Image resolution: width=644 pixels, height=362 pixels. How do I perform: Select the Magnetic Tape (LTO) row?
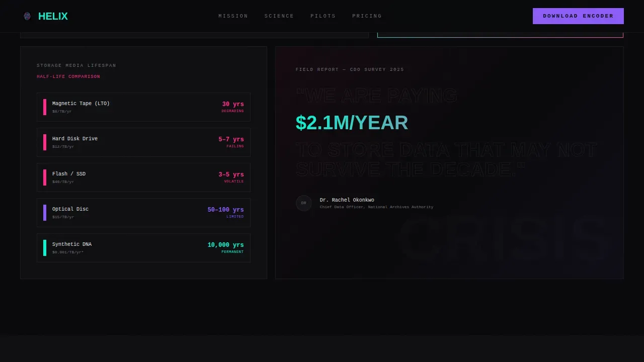143,107
